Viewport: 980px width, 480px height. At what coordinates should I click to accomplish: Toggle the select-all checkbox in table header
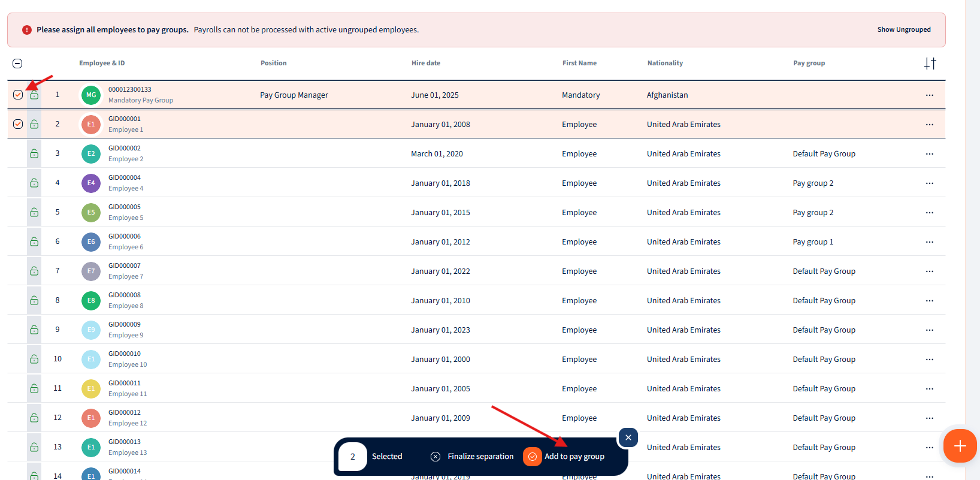click(17, 64)
